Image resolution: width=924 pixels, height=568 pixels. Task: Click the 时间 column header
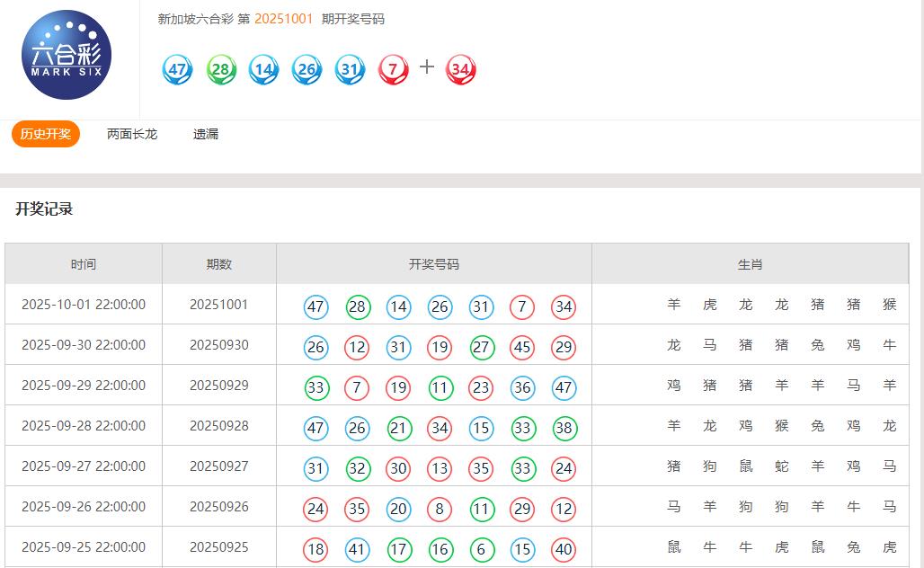(84, 264)
